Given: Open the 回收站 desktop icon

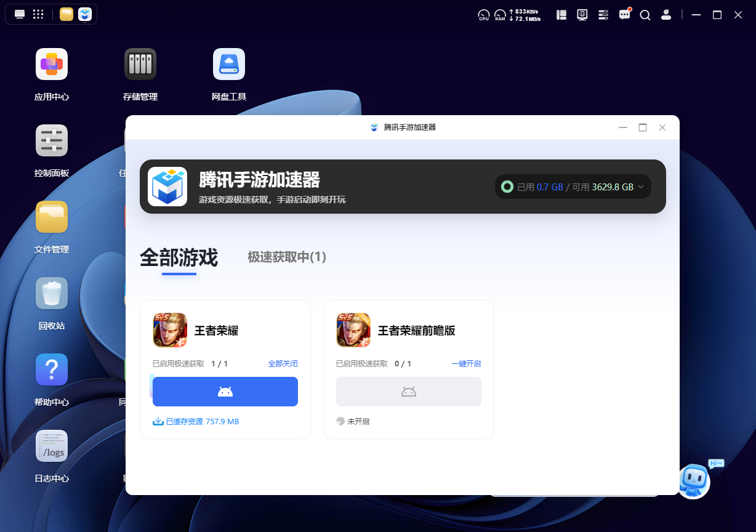Looking at the screenshot, I should (52, 293).
